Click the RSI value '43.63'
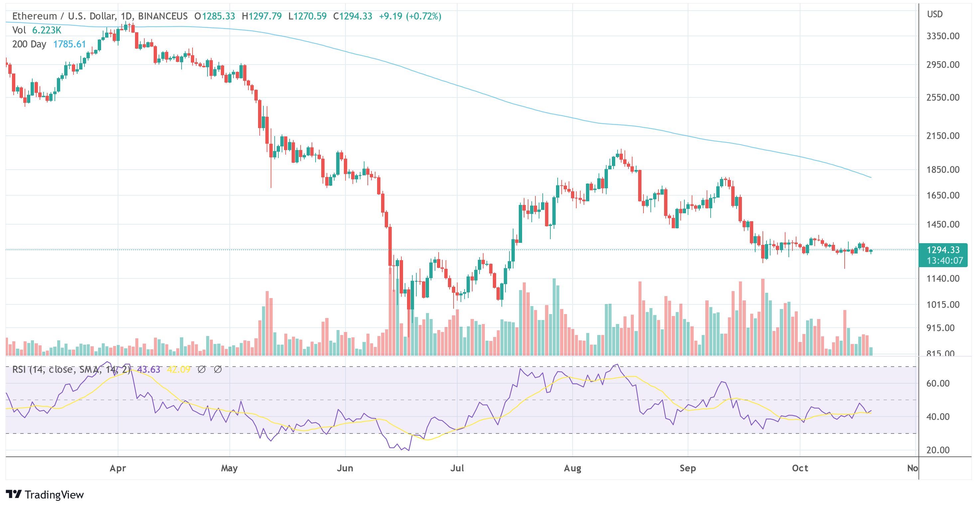Image resolution: width=980 pixels, height=509 pixels. pos(148,369)
